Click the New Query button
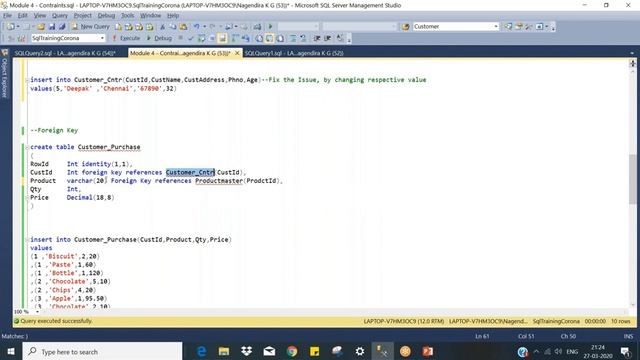 [x=91, y=27]
